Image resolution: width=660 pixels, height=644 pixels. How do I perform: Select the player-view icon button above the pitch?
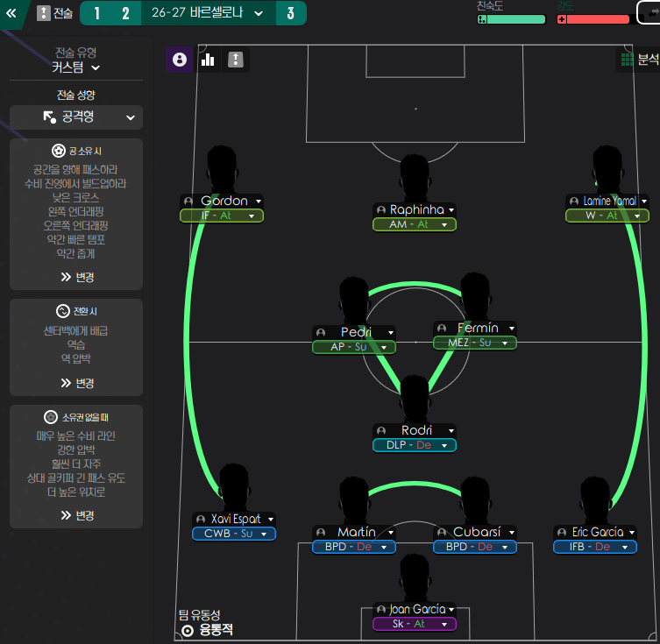click(x=180, y=60)
